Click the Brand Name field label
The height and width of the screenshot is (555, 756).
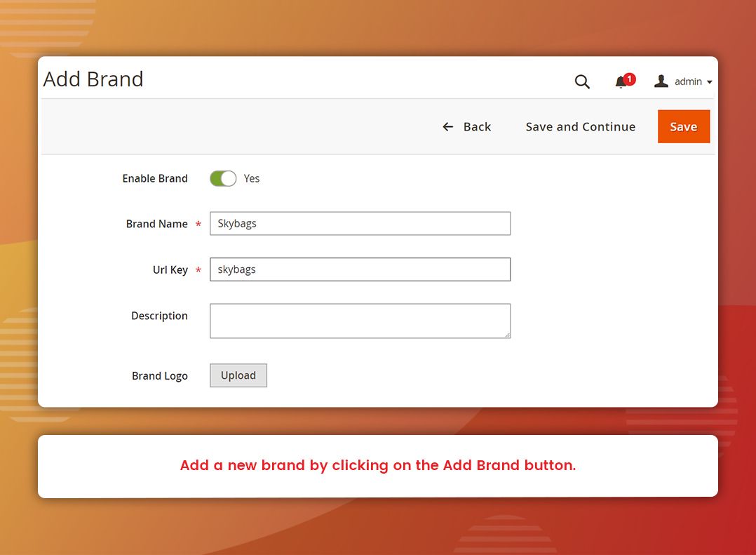click(x=156, y=224)
